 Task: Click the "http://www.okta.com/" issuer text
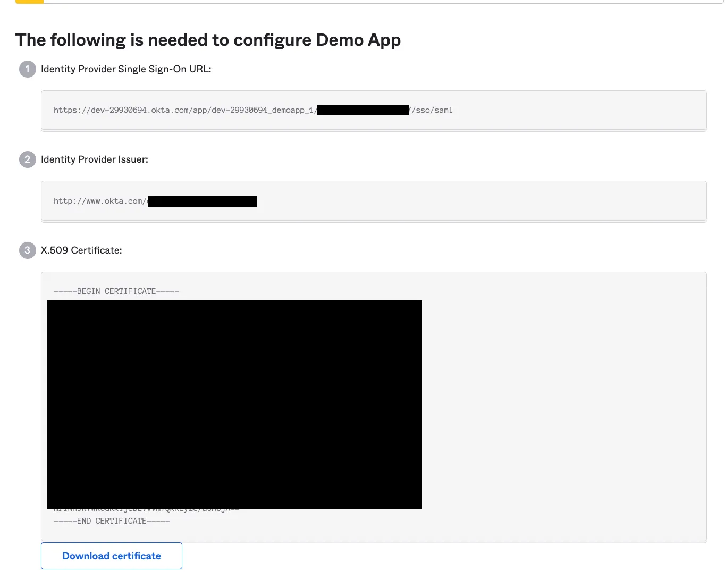pyautogui.click(x=100, y=201)
